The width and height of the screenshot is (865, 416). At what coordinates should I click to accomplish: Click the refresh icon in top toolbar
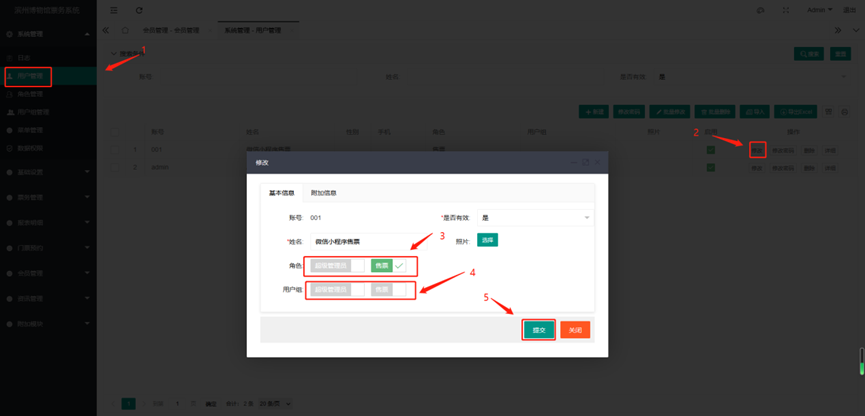(x=139, y=10)
